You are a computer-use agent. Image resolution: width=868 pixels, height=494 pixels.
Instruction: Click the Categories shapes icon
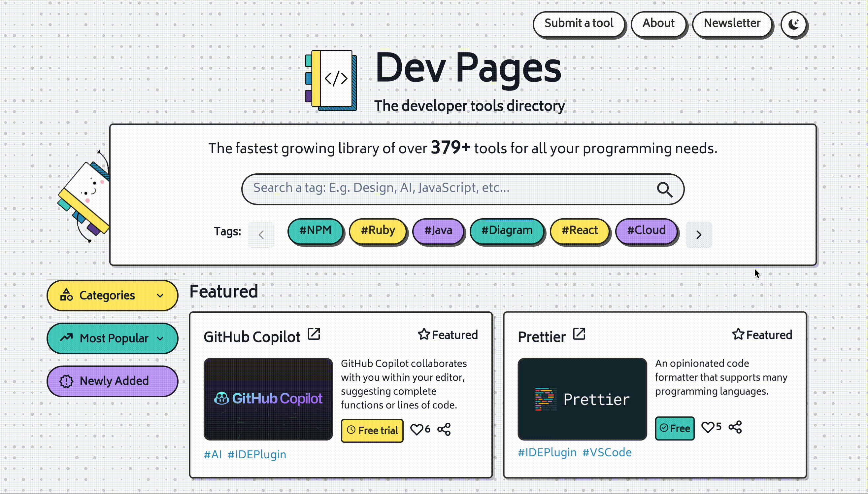(x=66, y=295)
